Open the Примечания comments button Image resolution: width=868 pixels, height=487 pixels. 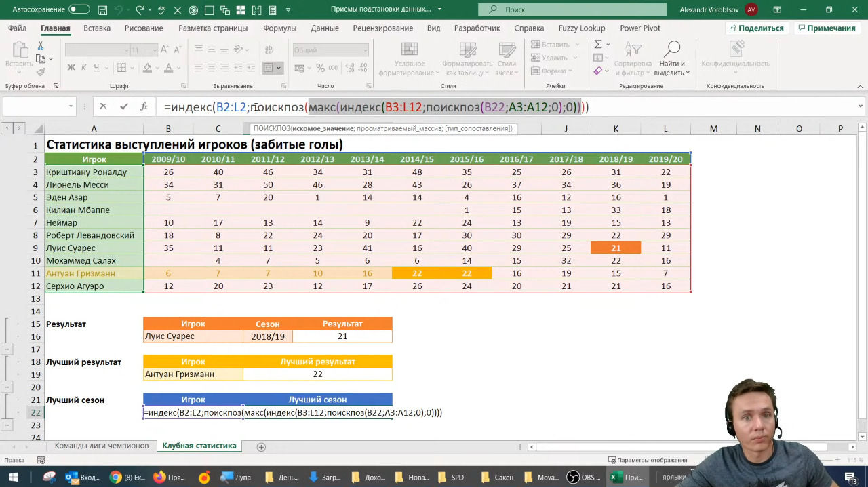coord(826,28)
